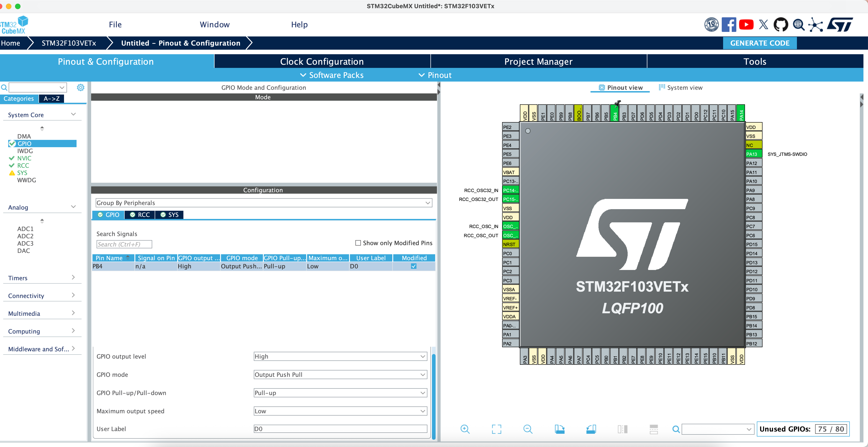
Task: Click the User Label input field
Action: click(340, 429)
